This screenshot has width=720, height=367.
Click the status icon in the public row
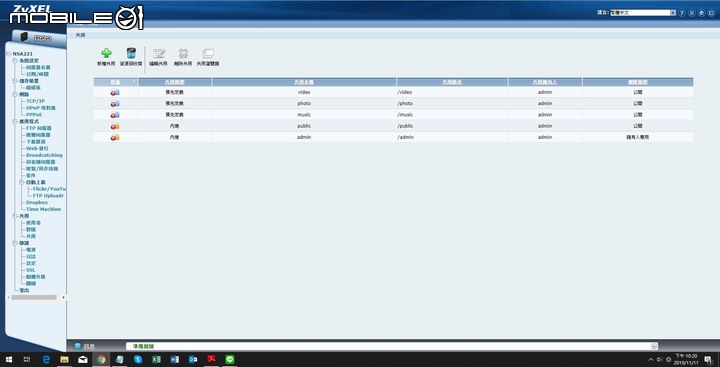115,126
